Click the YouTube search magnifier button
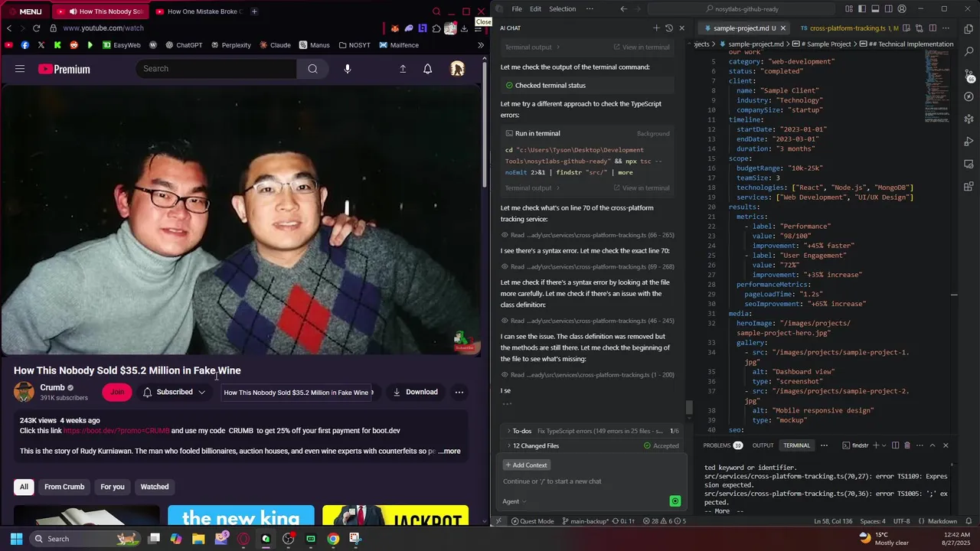Viewport: 980px width, 551px height. click(312, 69)
